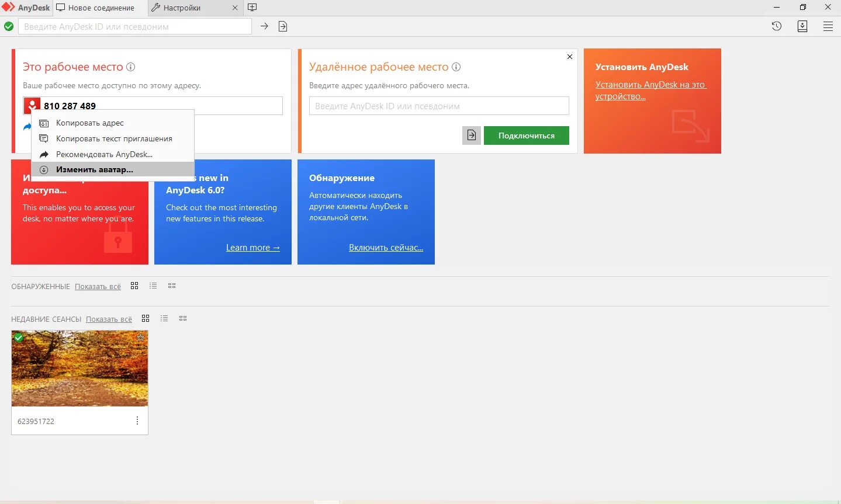Close the Удалённое рабочее место panel
Screen dimensions: 841x504
[570, 57]
